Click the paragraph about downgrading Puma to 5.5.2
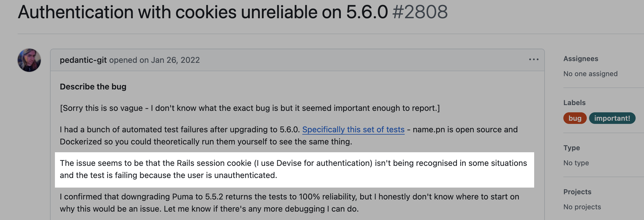Viewport: 644px width, 220px height. (x=289, y=203)
